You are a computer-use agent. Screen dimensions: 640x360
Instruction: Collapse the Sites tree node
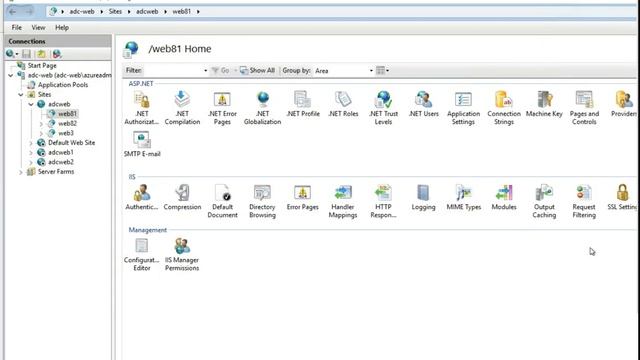point(21,95)
